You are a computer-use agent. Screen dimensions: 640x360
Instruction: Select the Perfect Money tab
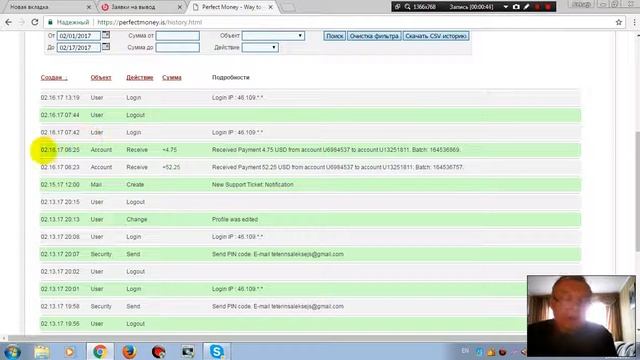pyautogui.click(x=231, y=7)
